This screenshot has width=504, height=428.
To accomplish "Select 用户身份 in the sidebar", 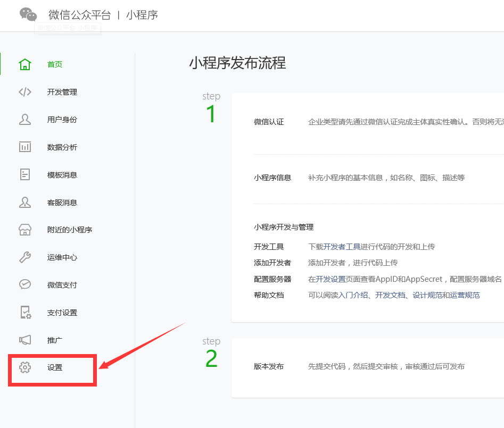I will (62, 120).
